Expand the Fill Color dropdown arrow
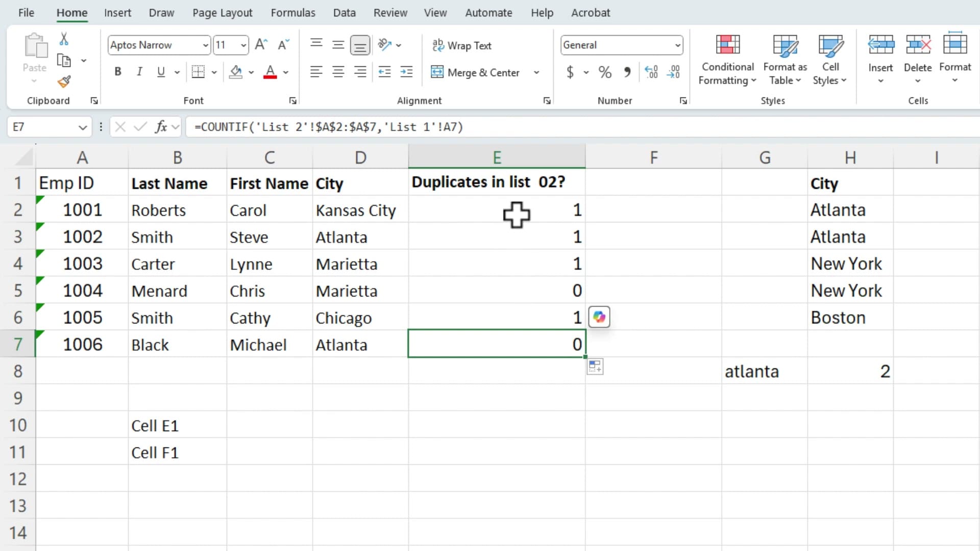This screenshot has width=980, height=551. (251, 72)
